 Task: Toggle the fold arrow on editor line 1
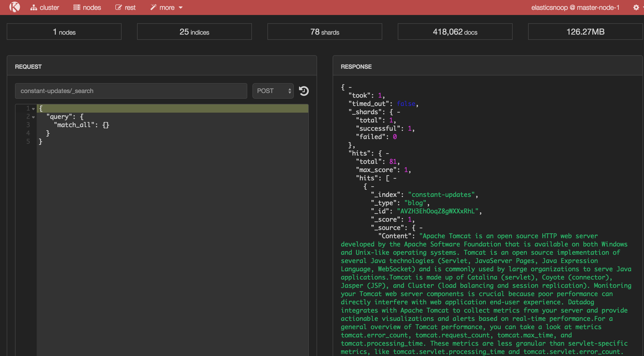(34, 109)
